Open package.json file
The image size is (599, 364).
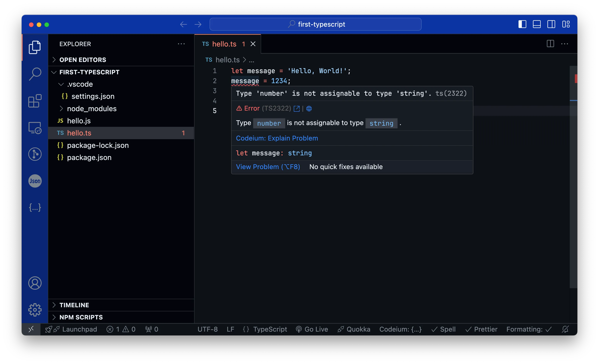click(121, 157)
